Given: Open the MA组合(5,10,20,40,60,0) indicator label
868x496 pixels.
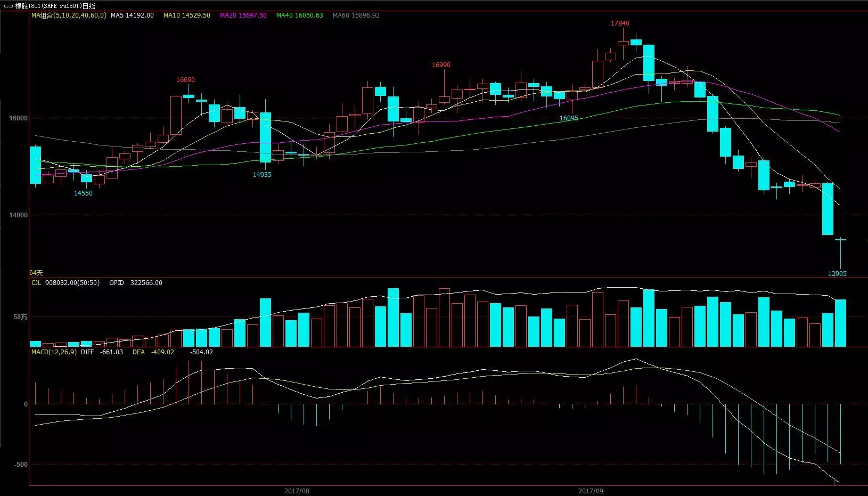Looking at the screenshot, I should pyautogui.click(x=69, y=15).
